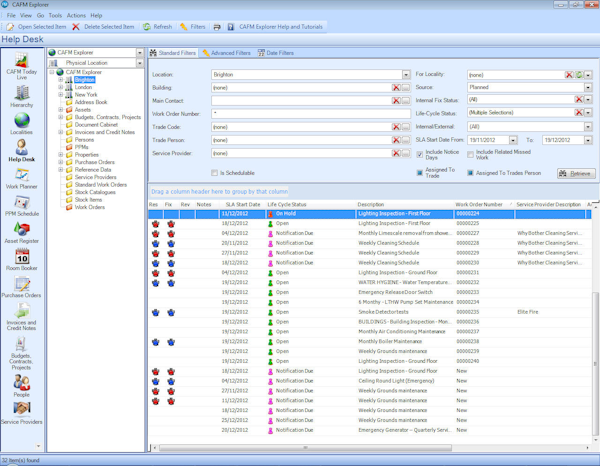Image resolution: width=600 pixels, height=466 pixels.
Task: Open the Work Planner sidebar icon
Action: pos(20,175)
